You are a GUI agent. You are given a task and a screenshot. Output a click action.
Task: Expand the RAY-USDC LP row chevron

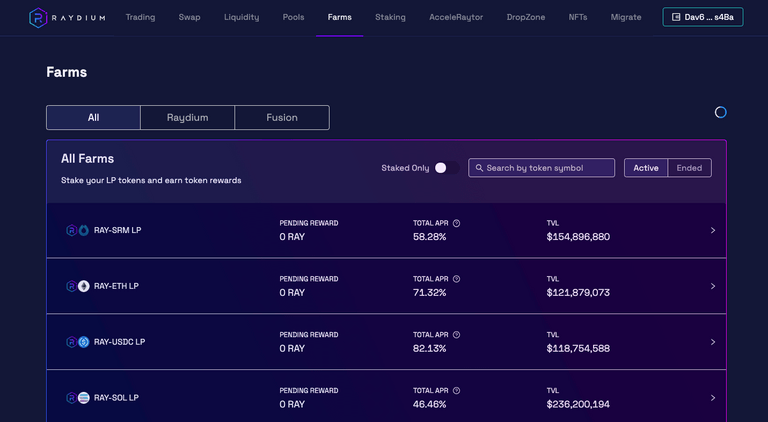713,342
